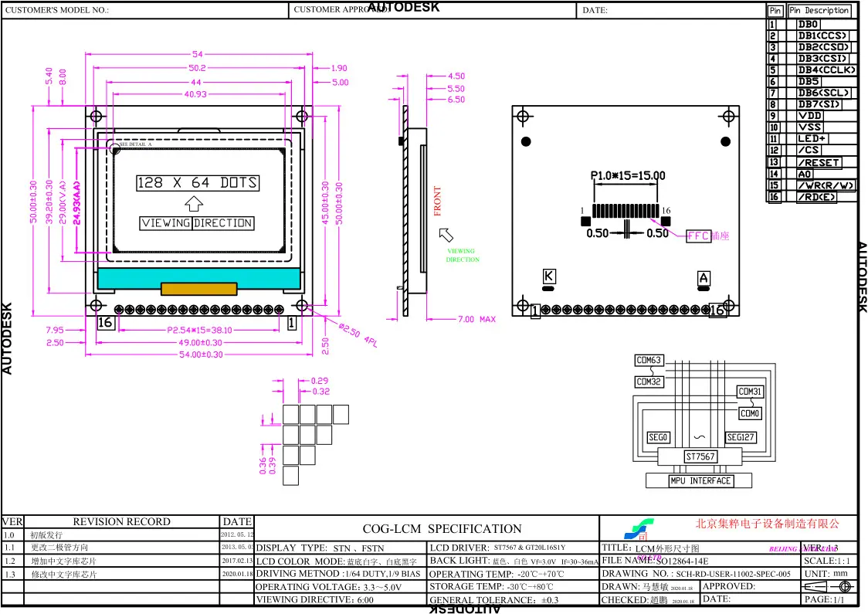Select the SEG127 box in the schematic
Screen dimensions: 868x614
click(x=741, y=437)
